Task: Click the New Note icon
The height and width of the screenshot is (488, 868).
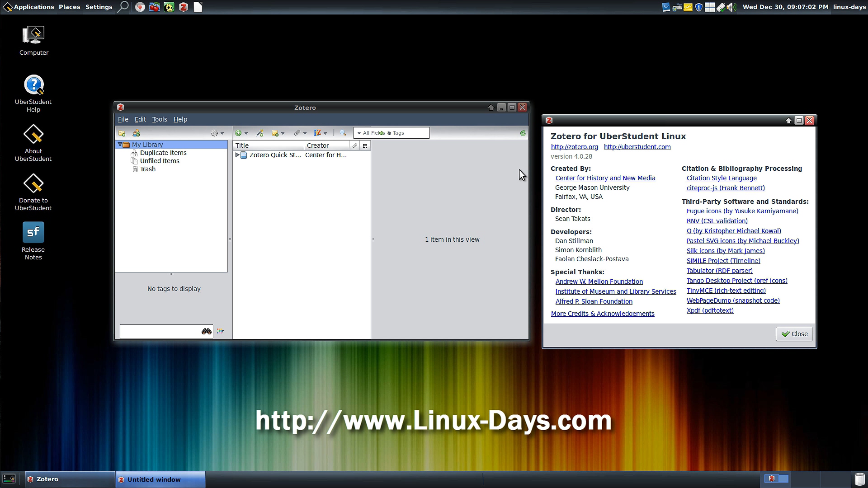Action: 275,133
